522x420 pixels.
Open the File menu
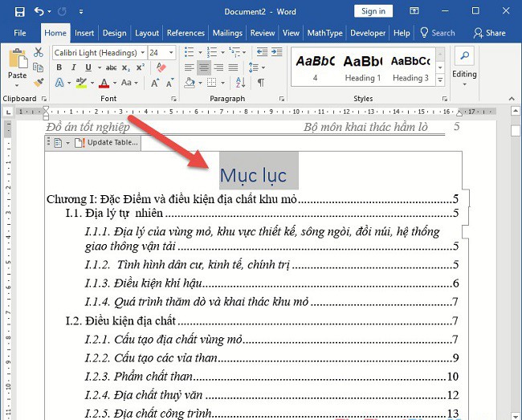[19, 33]
